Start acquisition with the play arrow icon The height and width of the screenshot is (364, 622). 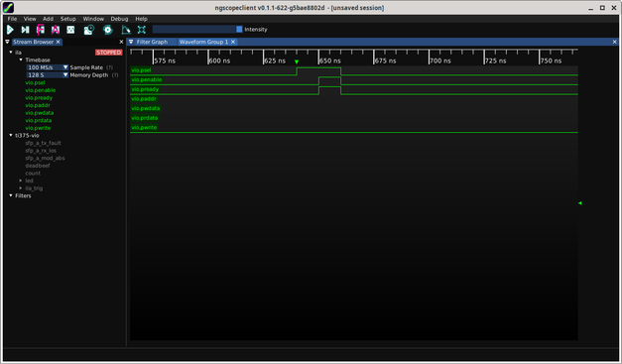coord(10,30)
